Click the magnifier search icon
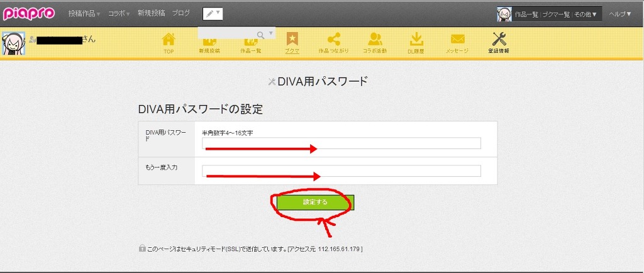644x273 pixels. tap(260, 35)
